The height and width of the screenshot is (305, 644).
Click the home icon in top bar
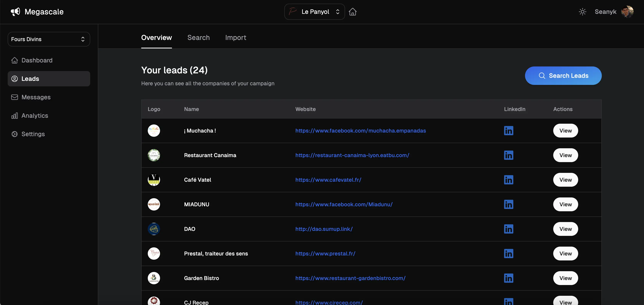(353, 12)
